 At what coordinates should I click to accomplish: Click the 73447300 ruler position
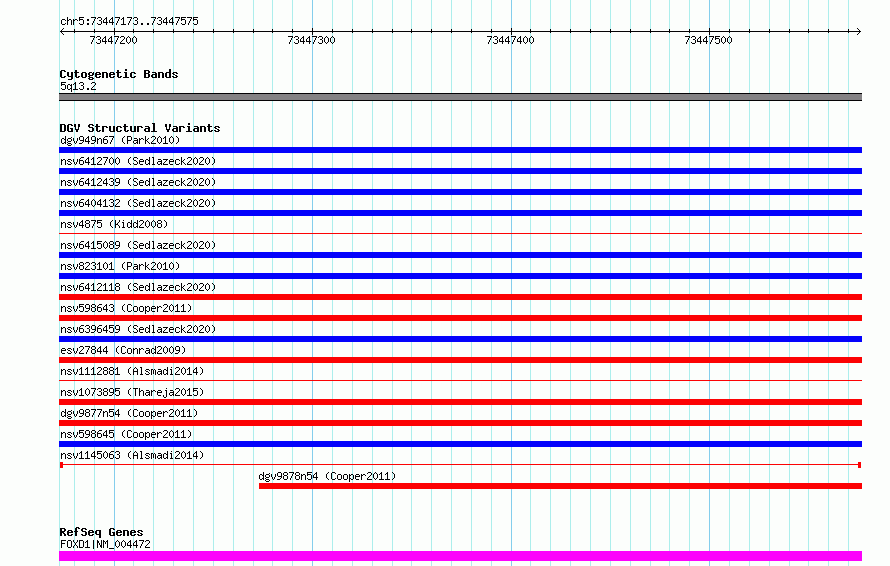coord(312,40)
